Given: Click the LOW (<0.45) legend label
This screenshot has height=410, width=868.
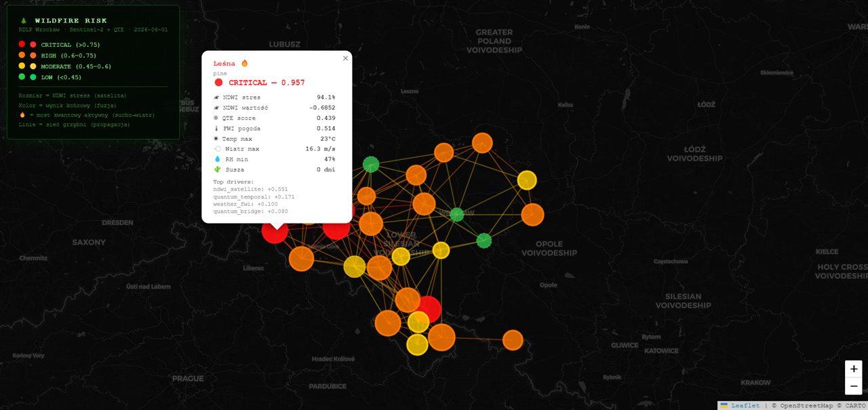Looking at the screenshot, I should coord(61,77).
